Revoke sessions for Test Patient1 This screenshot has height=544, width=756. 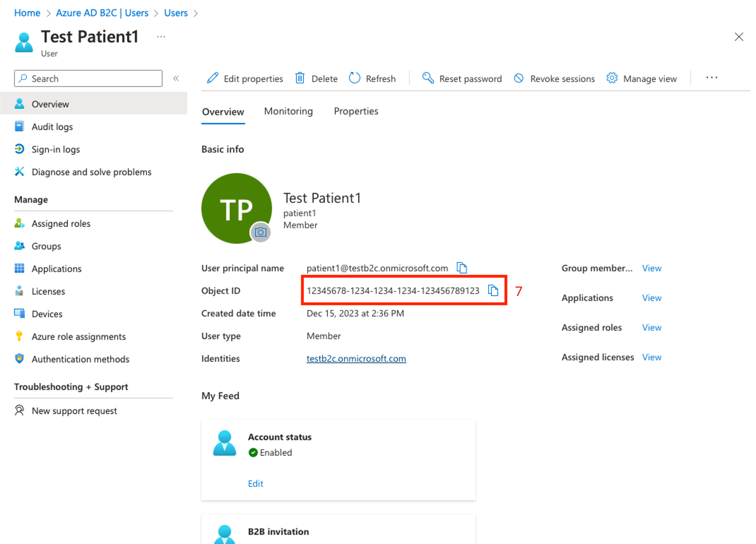point(554,79)
